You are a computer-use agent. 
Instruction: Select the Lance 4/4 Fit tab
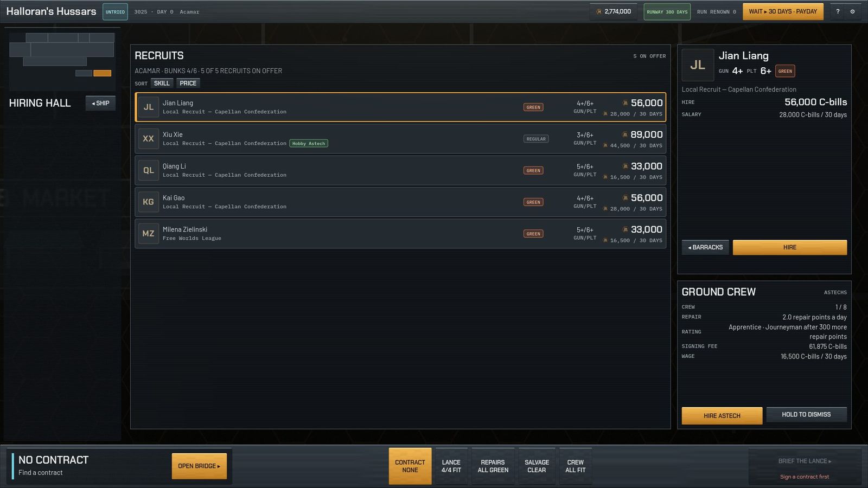coord(451,466)
